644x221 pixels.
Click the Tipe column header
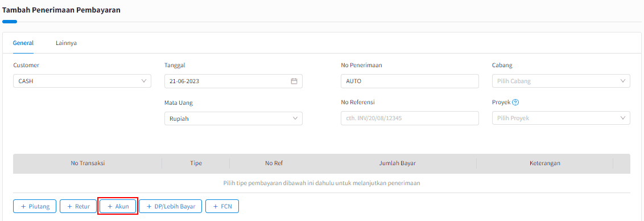tap(196, 163)
